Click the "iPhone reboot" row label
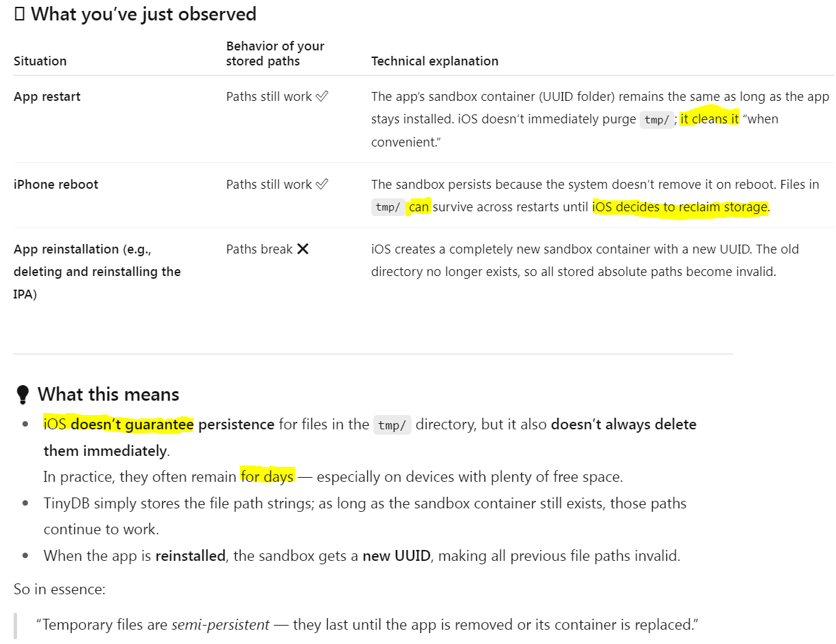The image size is (836, 644). [x=56, y=185]
